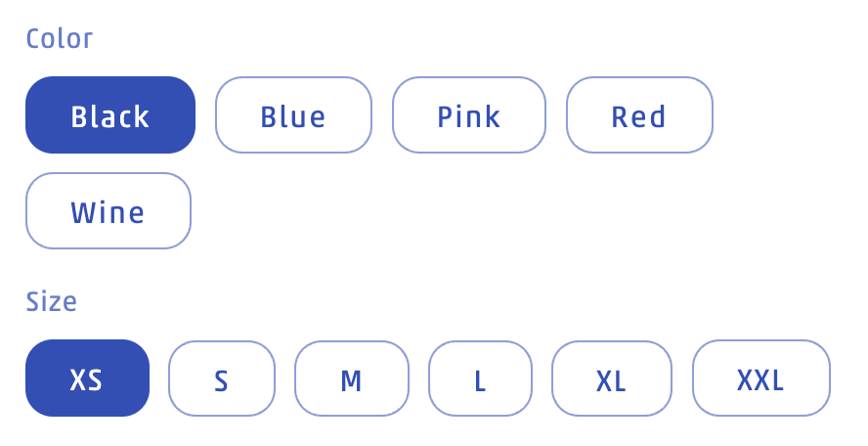This screenshot has width=868, height=446.
Task: Switch the color to Blue
Action: coord(293,115)
